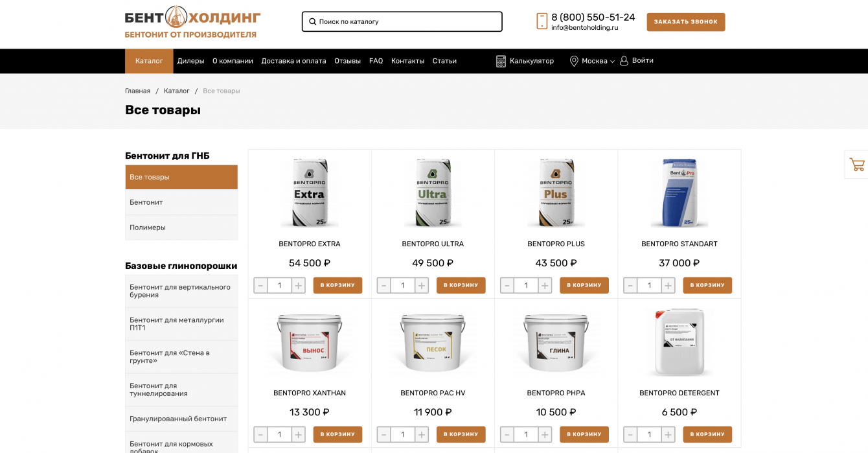
Task: Open the Bentopro Standart product image
Action: (x=680, y=192)
